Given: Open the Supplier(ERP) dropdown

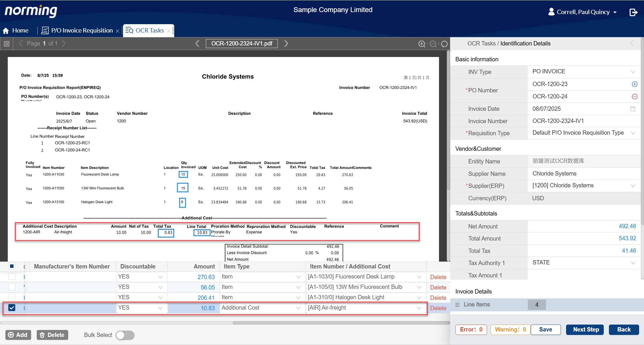Looking at the screenshot, I should 633,186.
